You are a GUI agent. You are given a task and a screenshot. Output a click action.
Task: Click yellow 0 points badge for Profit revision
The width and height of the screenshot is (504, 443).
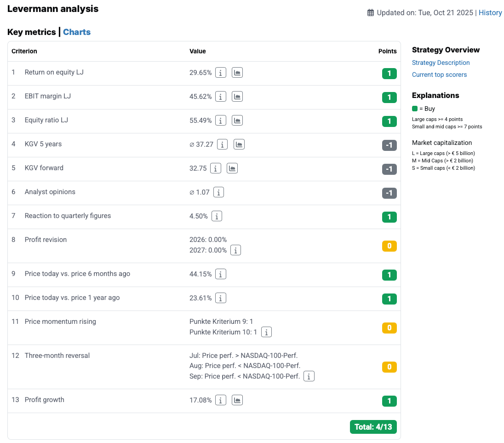pyautogui.click(x=389, y=246)
